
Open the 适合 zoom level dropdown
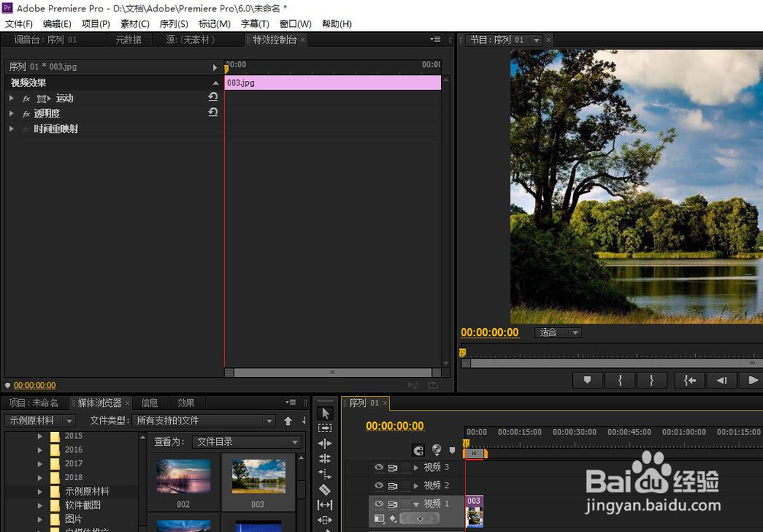point(559,333)
